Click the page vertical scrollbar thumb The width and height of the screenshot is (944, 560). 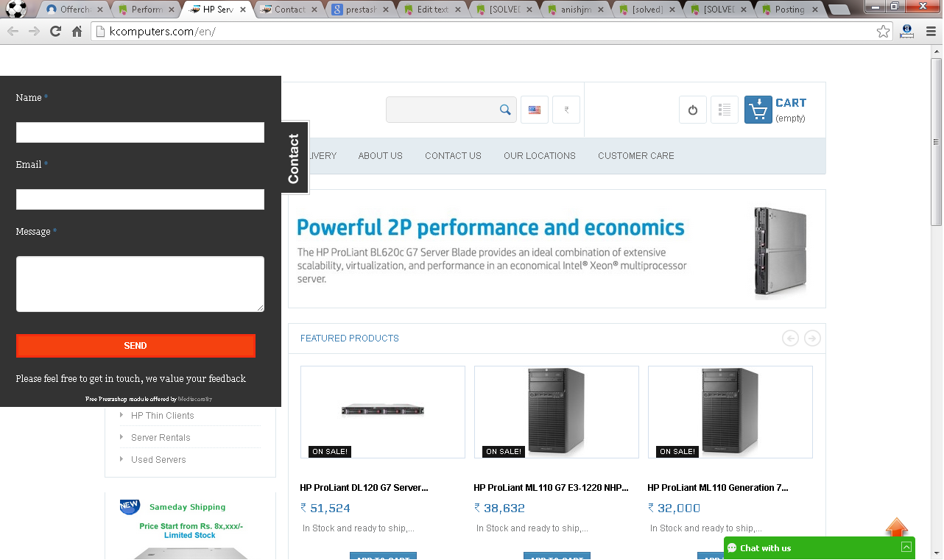(x=936, y=141)
